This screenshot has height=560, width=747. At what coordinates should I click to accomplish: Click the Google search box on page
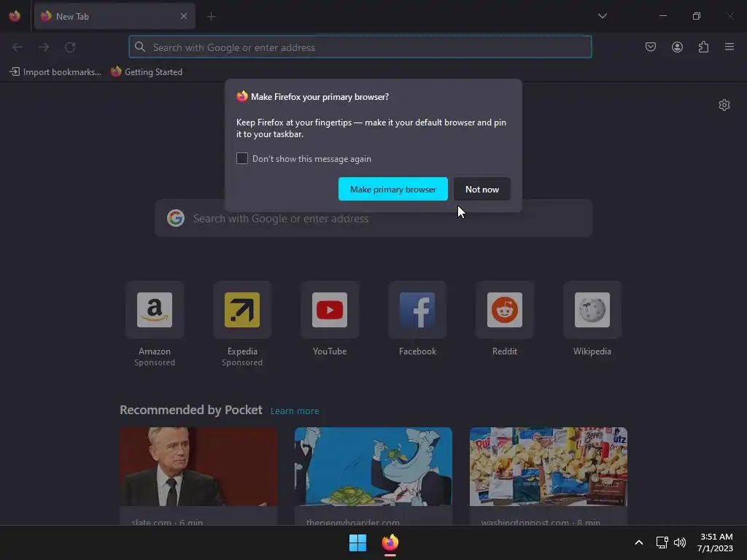coord(373,219)
